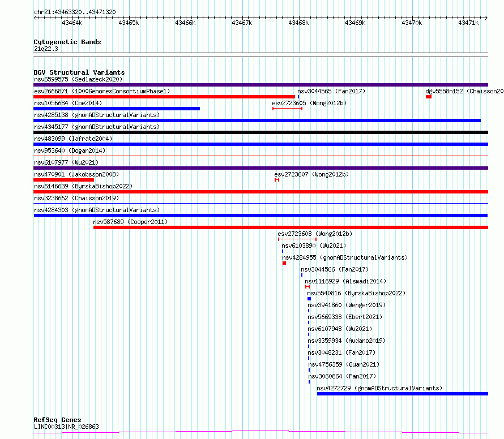Image resolution: width=504 pixels, height=439 pixels.
Task: Click the black nsv4345177 variant bar
Action: (x=261, y=132)
